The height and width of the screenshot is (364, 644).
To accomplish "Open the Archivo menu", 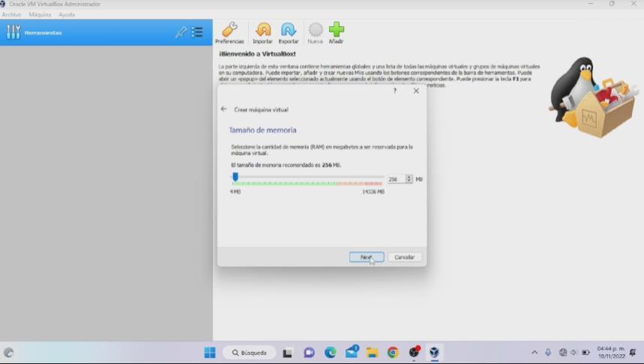I will [11, 14].
